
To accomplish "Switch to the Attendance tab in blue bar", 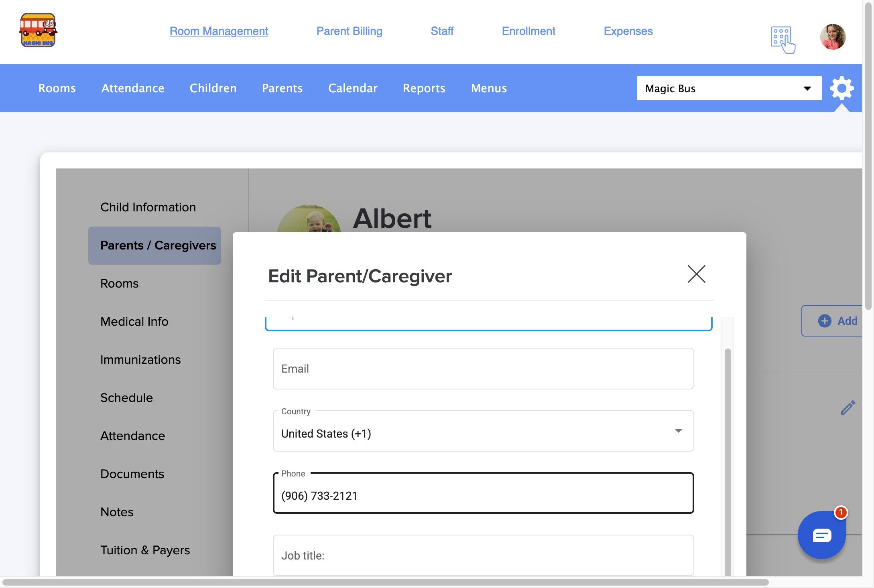I will coord(132,88).
